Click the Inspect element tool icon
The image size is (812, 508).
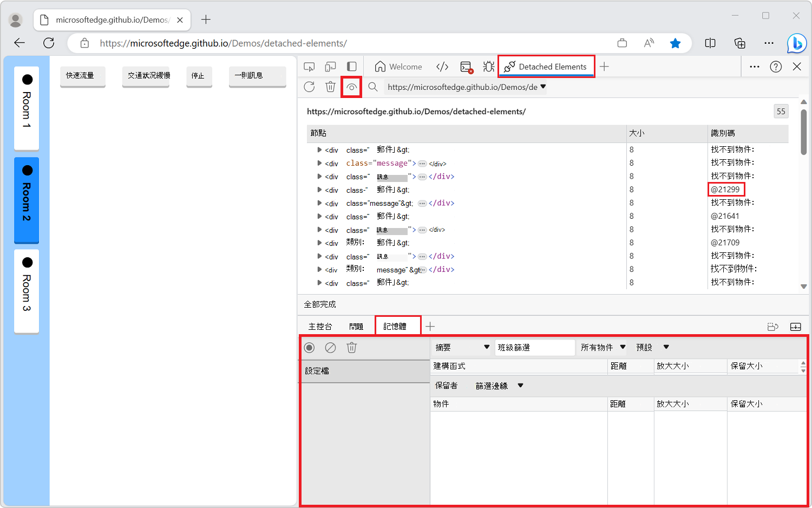click(x=309, y=67)
